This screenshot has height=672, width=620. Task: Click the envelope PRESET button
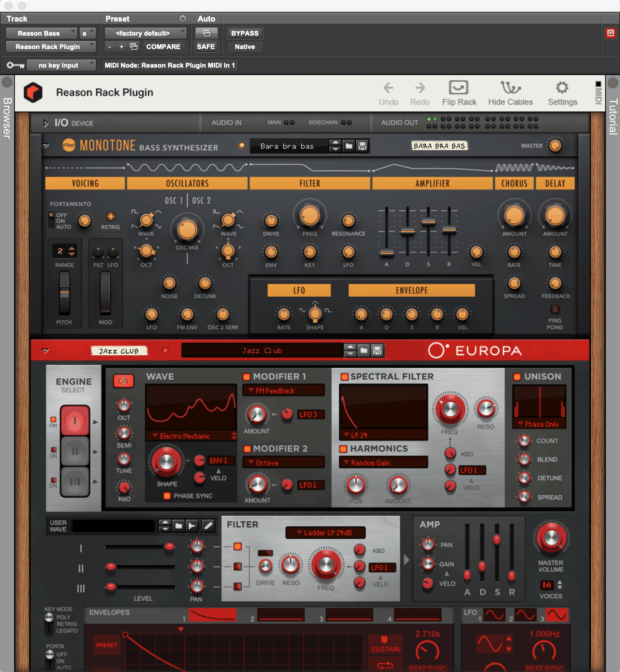click(x=106, y=645)
